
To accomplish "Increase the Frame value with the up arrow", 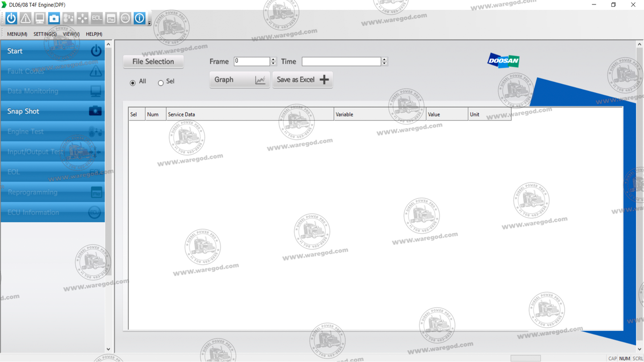I will pyautogui.click(x=273, y=59).
